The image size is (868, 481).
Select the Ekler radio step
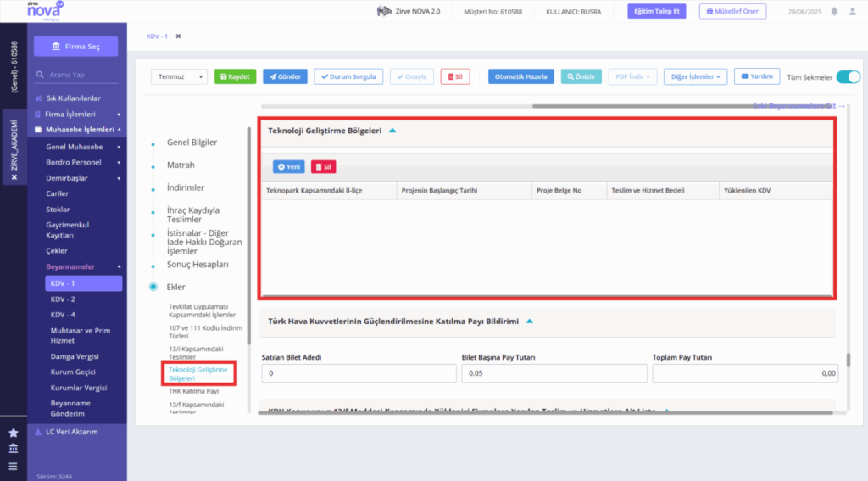click(x=153, y=287)
